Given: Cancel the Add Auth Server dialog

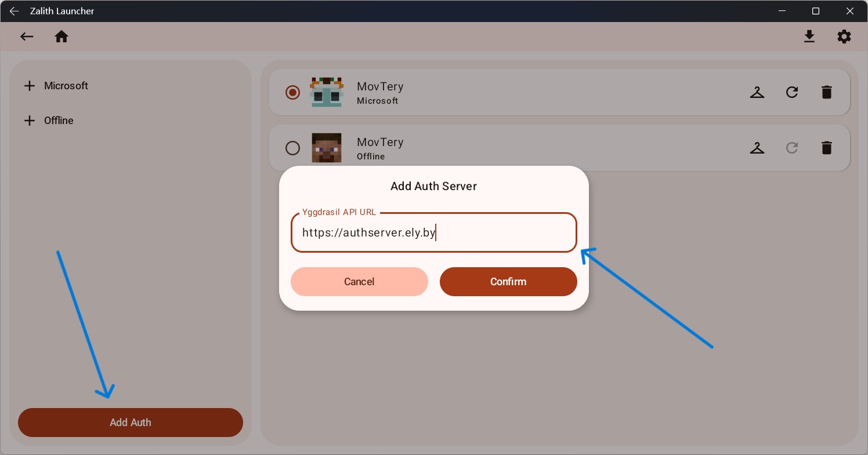Looking at the screenshot, I should (359, 282).
